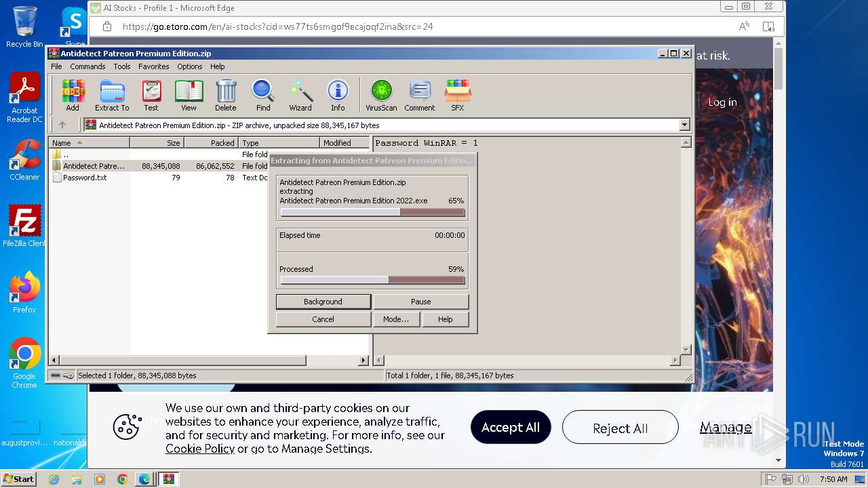Open Acrobat Reader DC desktop icon

coord(24,98)
